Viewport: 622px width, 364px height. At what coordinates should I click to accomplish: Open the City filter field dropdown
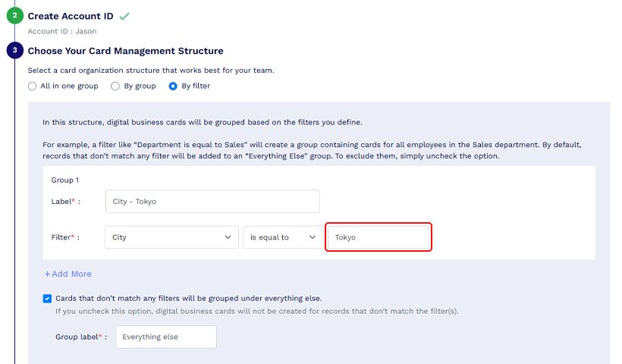point(171,237)
